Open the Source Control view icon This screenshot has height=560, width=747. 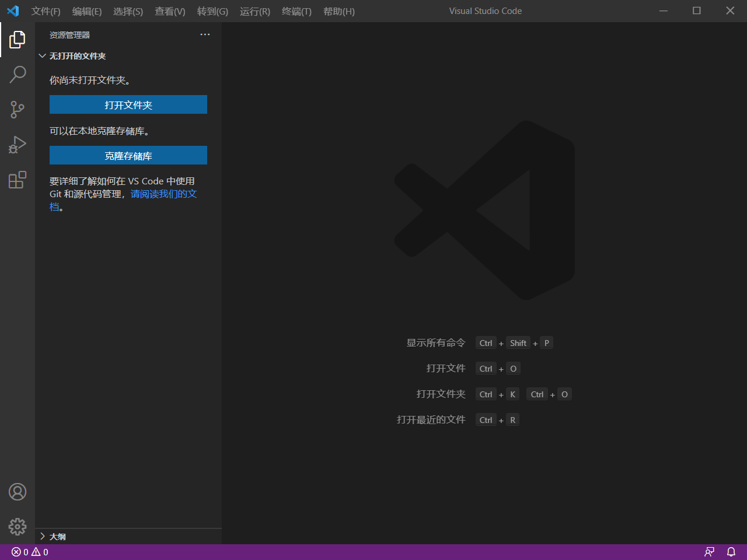pos(18,109)
